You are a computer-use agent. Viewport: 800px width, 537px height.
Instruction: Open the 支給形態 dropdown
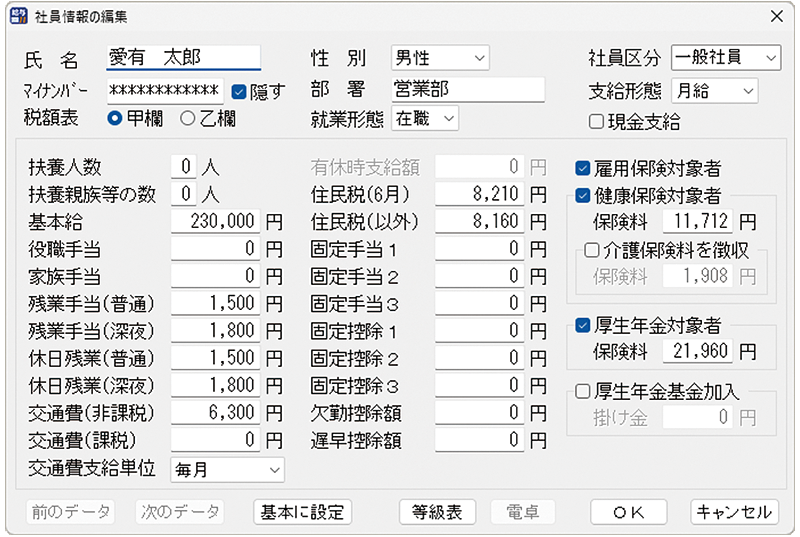(x=714, y=90)
